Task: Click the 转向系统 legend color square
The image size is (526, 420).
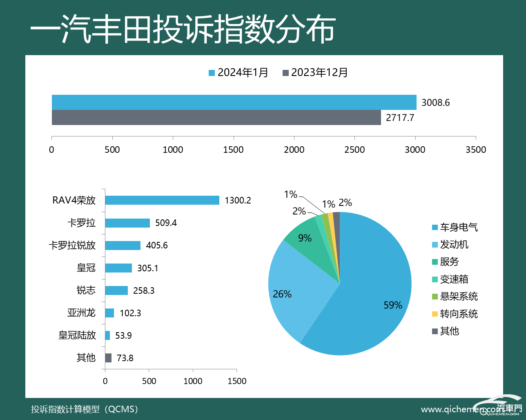Action: 435,314
